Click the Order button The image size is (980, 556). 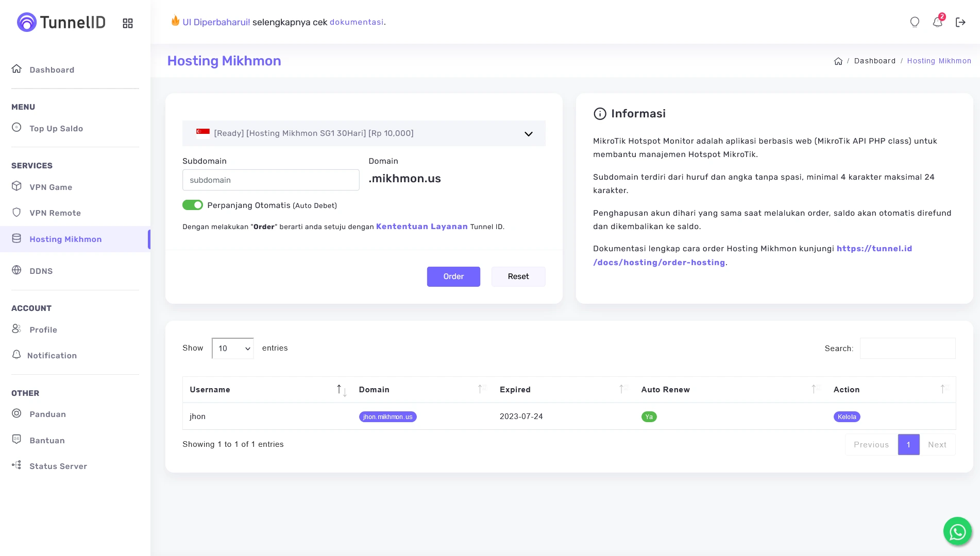tap(453, 276)
